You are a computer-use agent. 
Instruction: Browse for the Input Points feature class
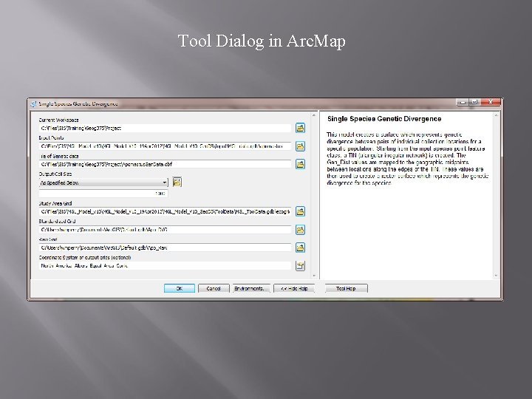tap(300, 146)
